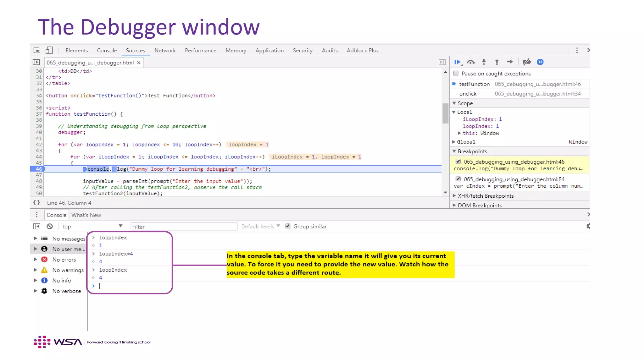Open the Security tab
Screen dimensions: 644x362
pyautogui.click(x=303, y=50)
